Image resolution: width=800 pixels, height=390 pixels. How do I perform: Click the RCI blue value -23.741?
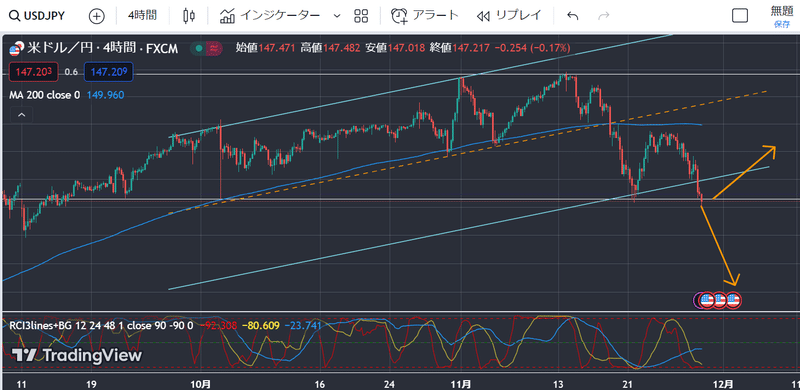point(302,325)
